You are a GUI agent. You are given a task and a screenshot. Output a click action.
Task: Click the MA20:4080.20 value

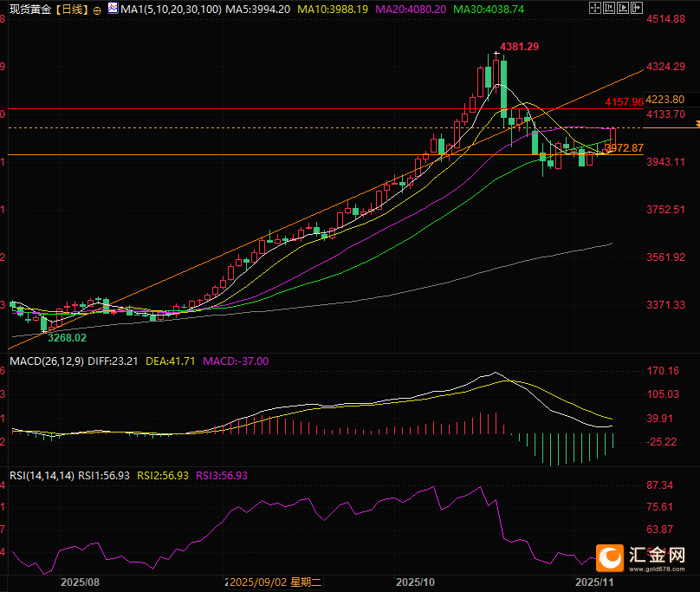(411, 10)
